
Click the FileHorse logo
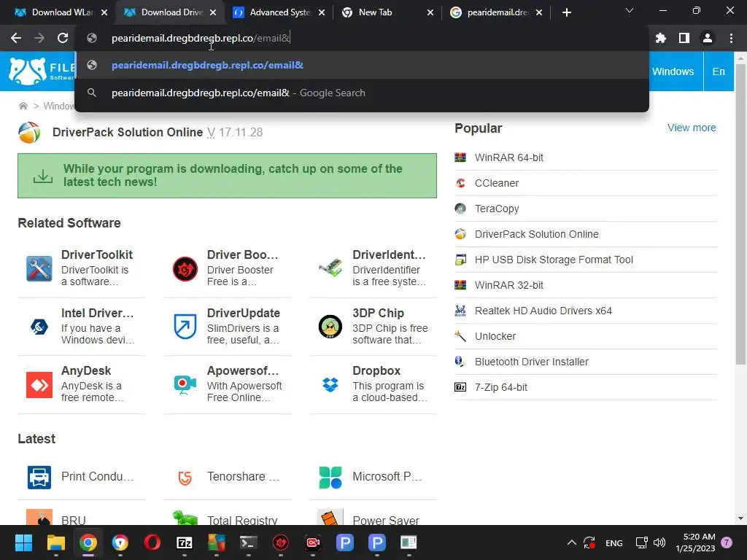(x=42, y=71)
